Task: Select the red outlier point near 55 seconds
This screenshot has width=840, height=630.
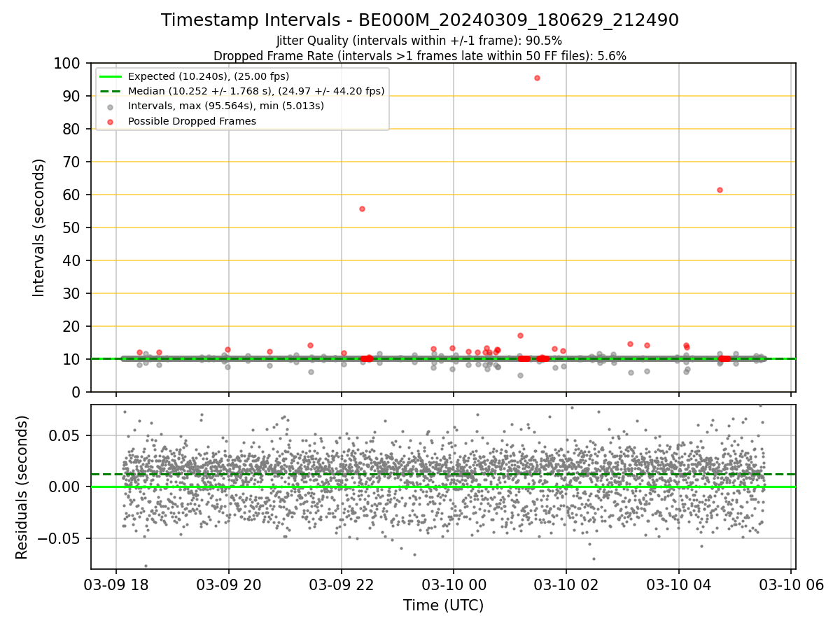Action: tap(362, 209)
